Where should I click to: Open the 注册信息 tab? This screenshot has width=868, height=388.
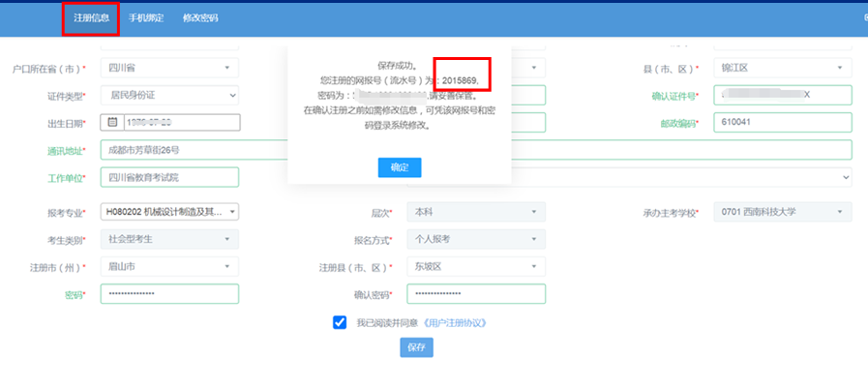(91, 18)
